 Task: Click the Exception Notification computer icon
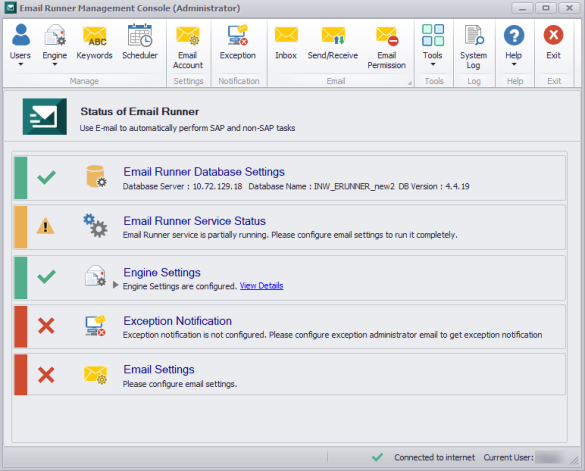[x=95, y=325]
